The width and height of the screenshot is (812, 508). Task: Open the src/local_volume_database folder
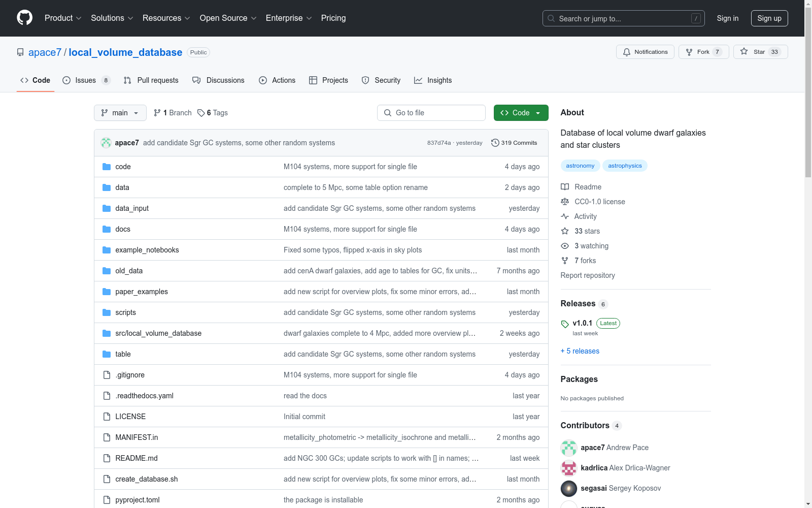[x=158, y=333]
